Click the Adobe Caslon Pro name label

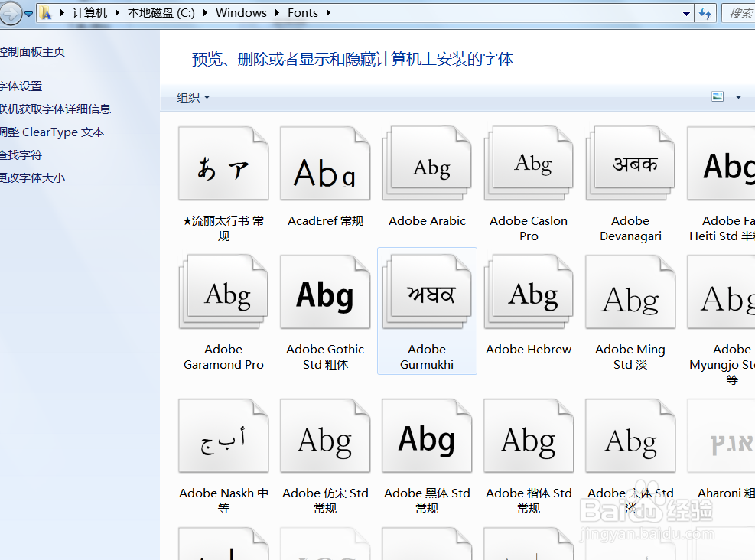(529, 228)
